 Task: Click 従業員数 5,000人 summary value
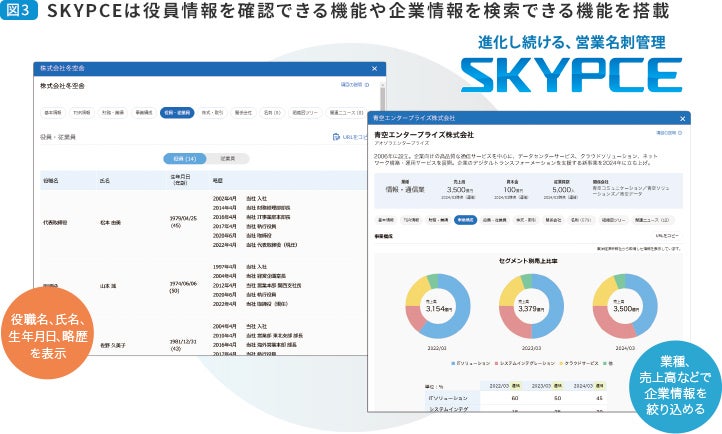[563, 190]
